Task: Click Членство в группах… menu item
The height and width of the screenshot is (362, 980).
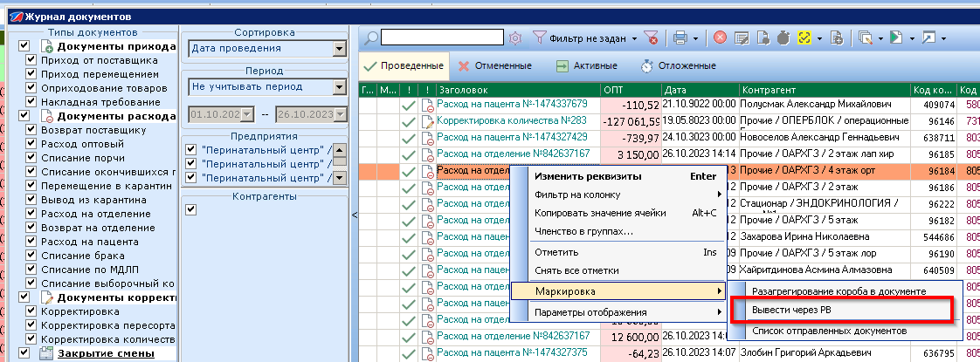Action: pyautogui.click(x=618, y=231)
